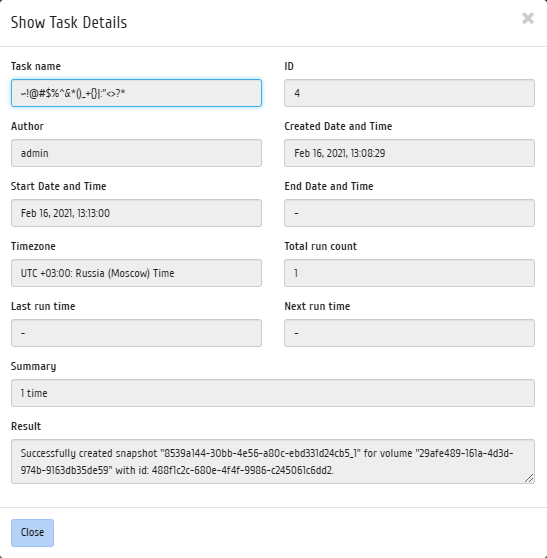Click inside the Result text area

273,462
